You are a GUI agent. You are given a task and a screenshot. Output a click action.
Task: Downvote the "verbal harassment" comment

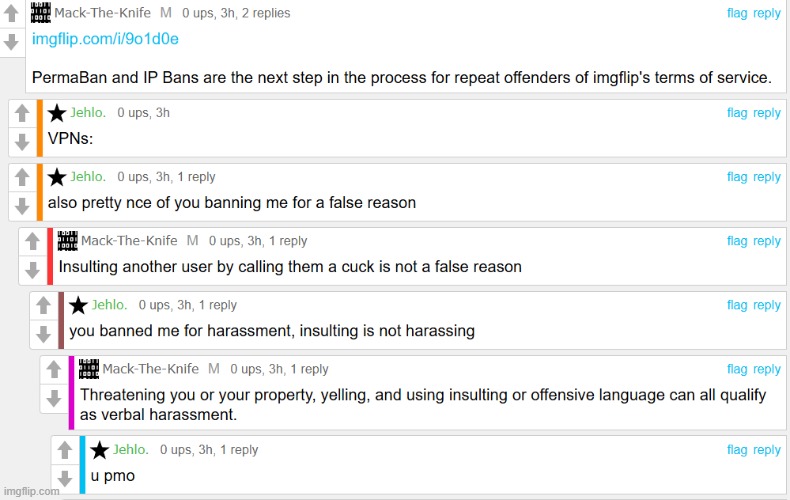click(x=54, y=398)
